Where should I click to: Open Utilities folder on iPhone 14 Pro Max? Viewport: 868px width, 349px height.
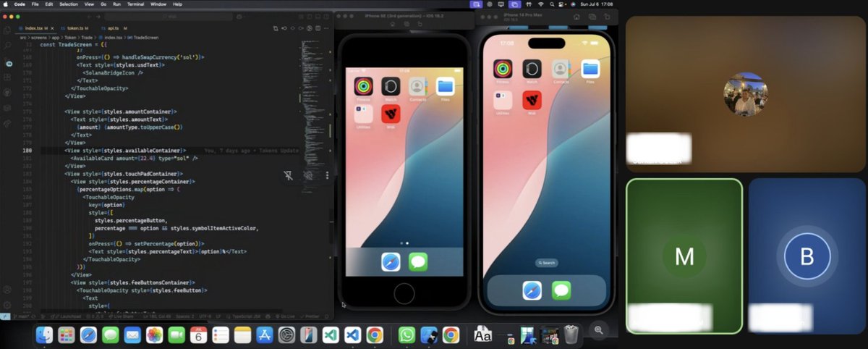click(x=503, y=100)
